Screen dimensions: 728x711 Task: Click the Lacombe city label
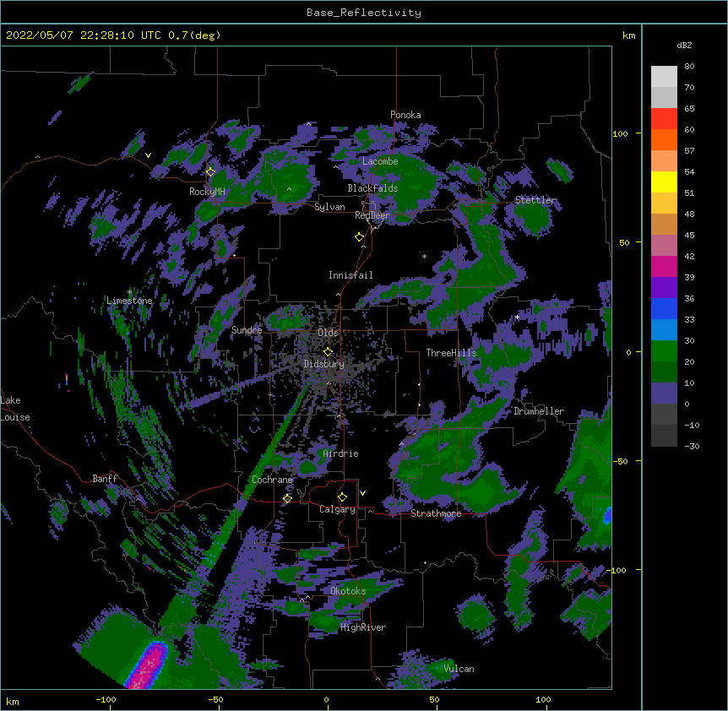point(380,161)
